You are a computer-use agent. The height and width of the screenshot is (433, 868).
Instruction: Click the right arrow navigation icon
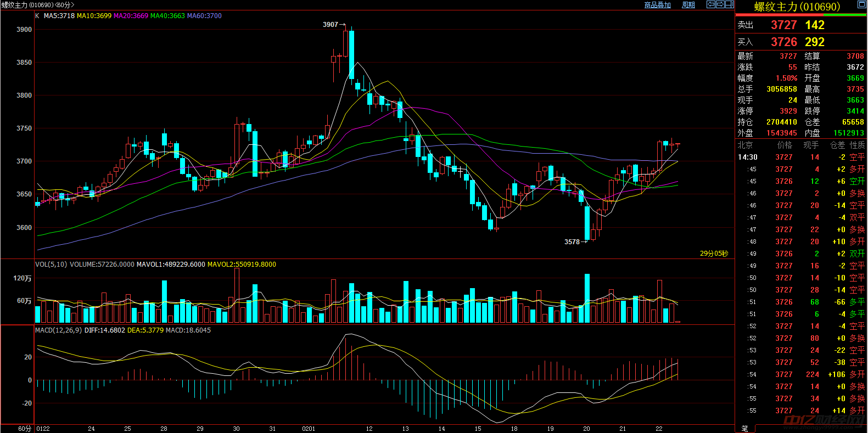[720, 4]
